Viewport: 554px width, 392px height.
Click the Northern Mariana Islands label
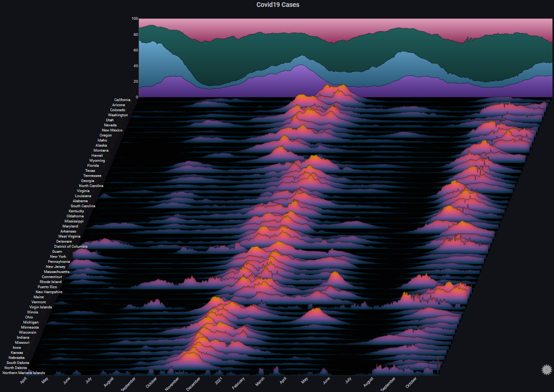(x=24, y=373)
